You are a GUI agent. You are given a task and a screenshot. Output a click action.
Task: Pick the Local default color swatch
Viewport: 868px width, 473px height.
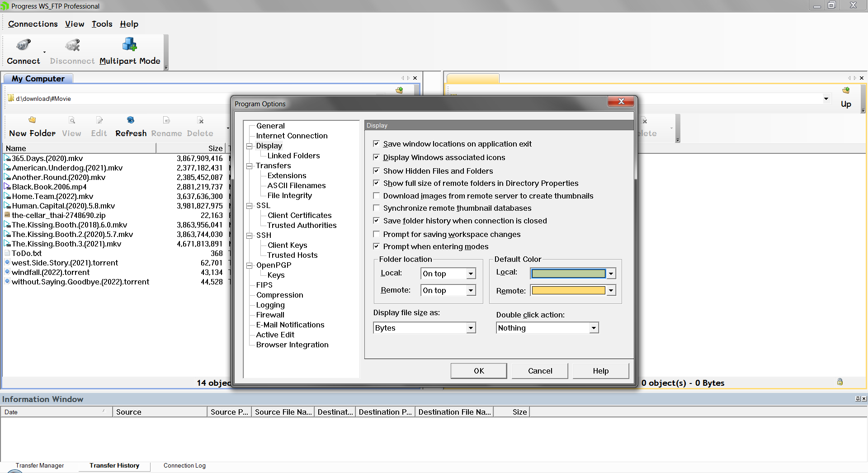569,273
